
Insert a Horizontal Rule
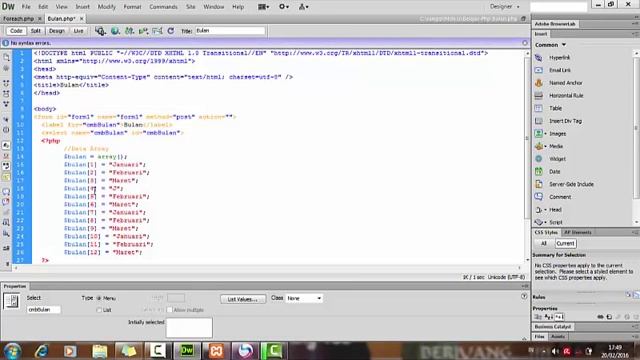tap(566, 96)
